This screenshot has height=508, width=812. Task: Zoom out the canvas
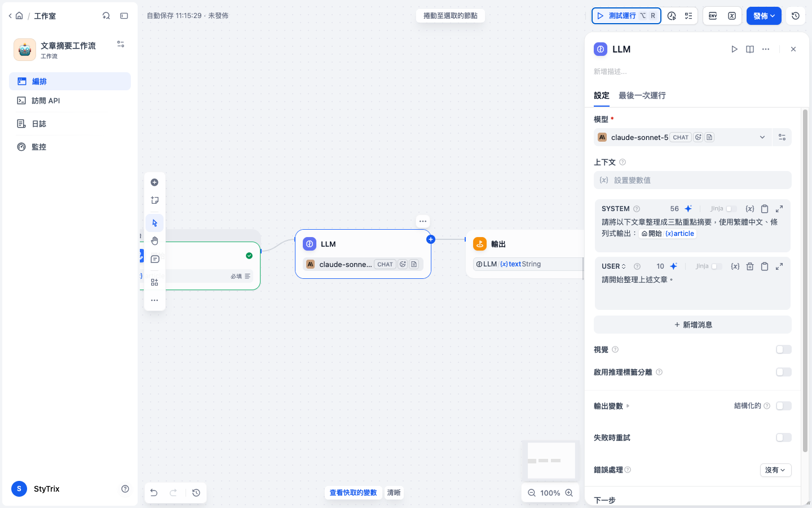pos(531,493)
